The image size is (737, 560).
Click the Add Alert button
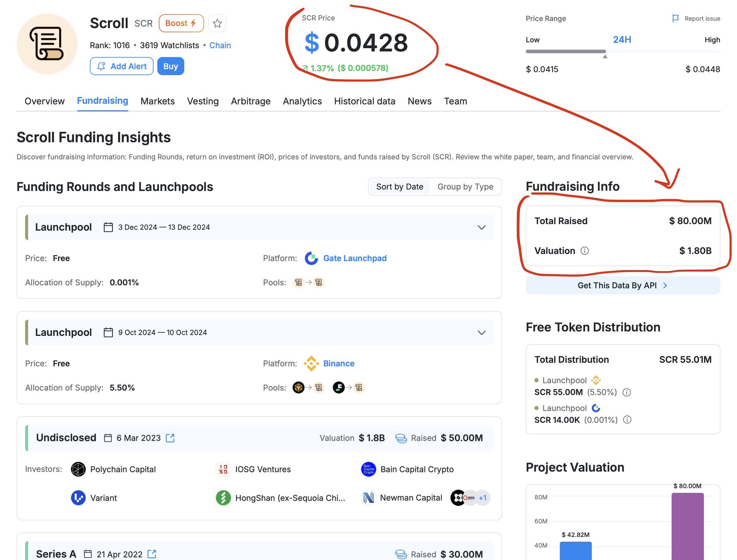pyautogui.click(x=122, y=66)
